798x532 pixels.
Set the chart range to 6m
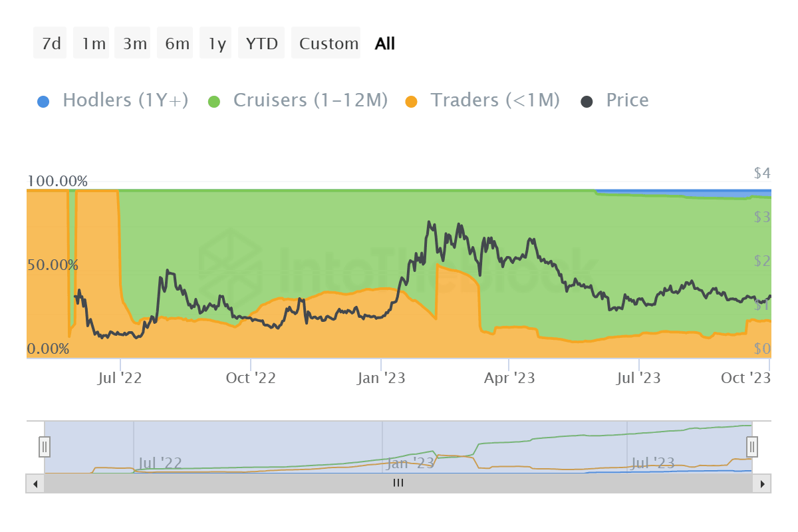pyautogui.click(x=177, y=44)
